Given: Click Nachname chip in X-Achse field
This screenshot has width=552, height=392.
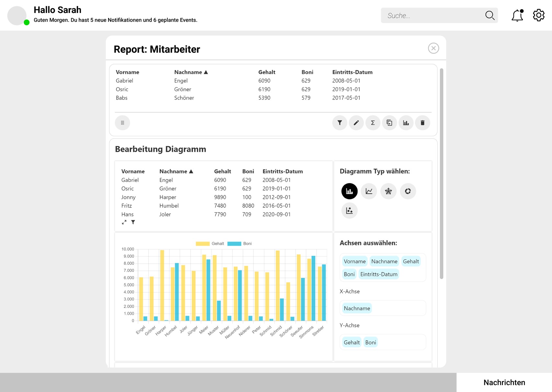Looking at the screenshot, I should point(357,308).
